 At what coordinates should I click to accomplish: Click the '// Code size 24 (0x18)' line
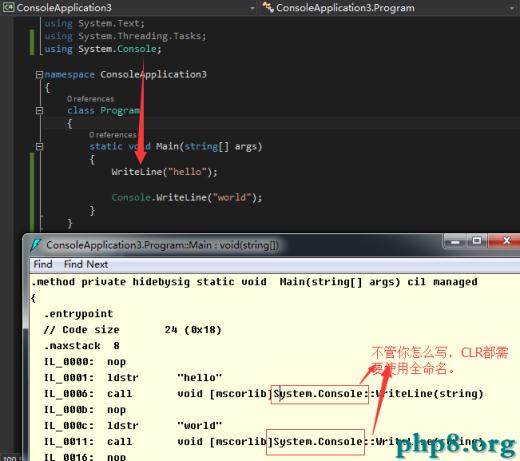[133, 330]
